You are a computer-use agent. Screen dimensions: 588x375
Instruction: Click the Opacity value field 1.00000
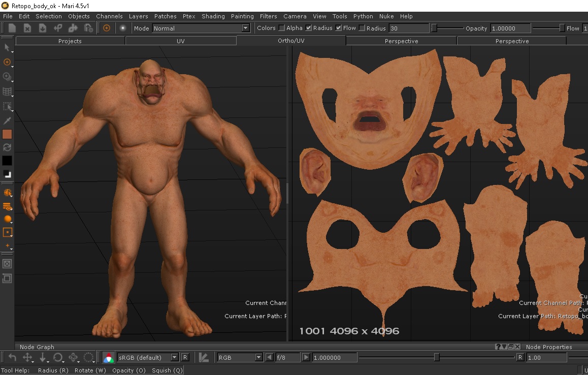[x=510, y=28]
